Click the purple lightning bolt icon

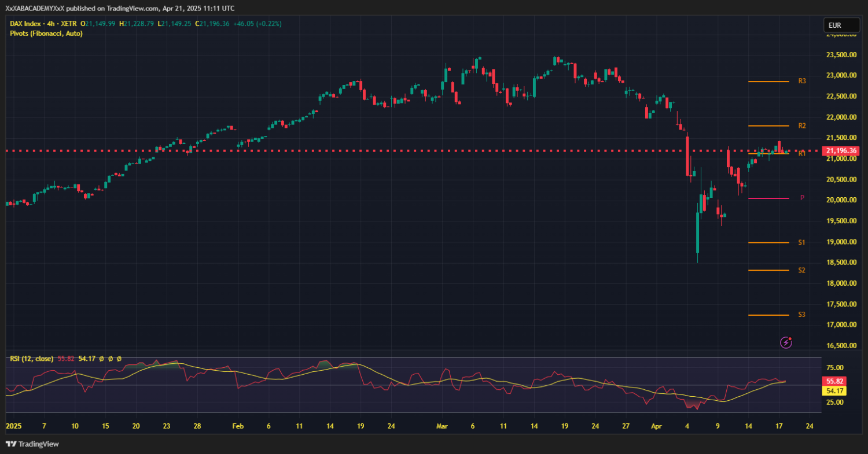[786, 342]
